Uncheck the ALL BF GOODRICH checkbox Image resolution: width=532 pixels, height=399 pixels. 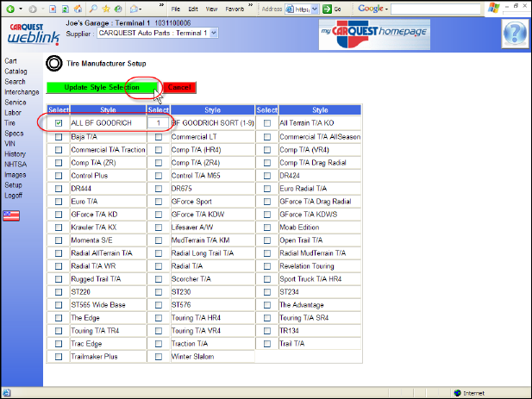coord(59,123)
